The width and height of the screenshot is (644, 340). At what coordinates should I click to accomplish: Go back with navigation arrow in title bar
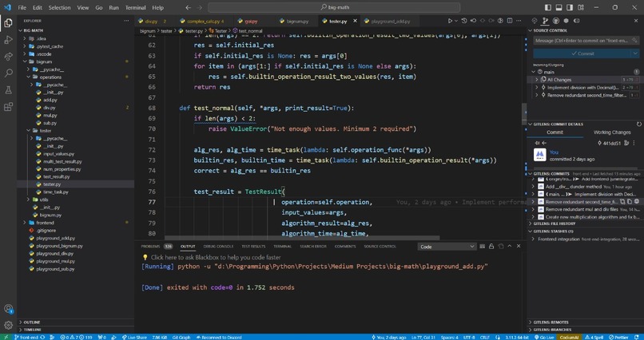tap(188, 7)
